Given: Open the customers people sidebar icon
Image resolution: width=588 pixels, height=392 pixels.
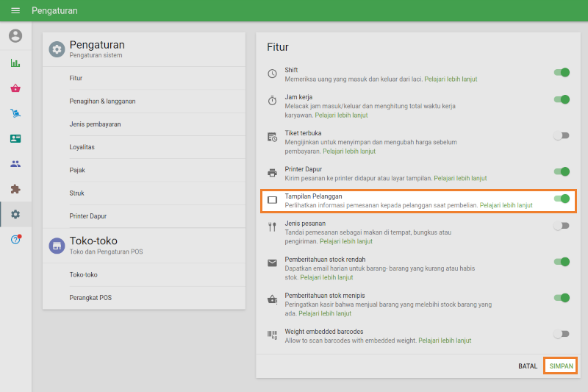Looking at the screenshot, I should pos(15,164).
